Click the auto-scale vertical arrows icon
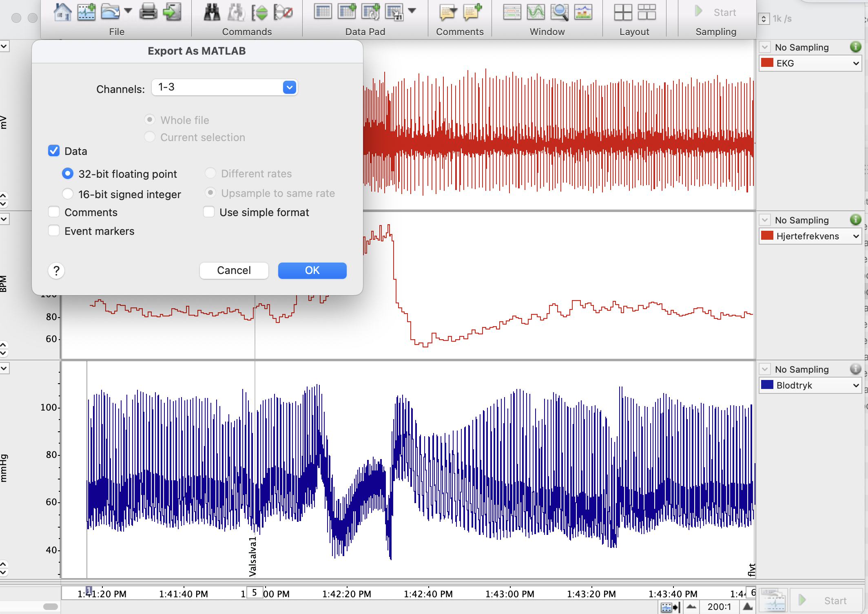This screenshot has height=614, width=868. 259,13
